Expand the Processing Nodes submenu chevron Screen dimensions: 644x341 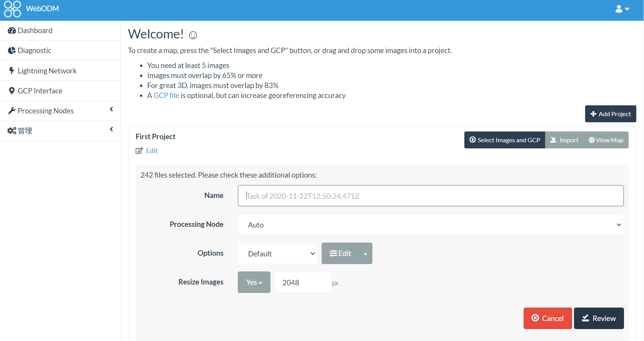tap(111, 110)
